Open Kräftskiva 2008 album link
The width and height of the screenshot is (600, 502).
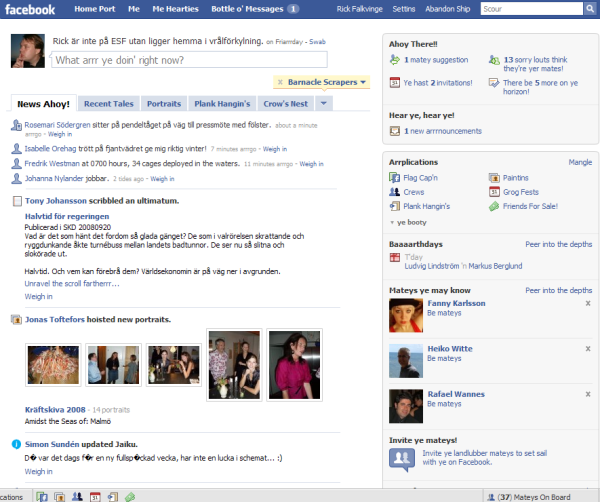pyautogui.click(x=55, y=410)
